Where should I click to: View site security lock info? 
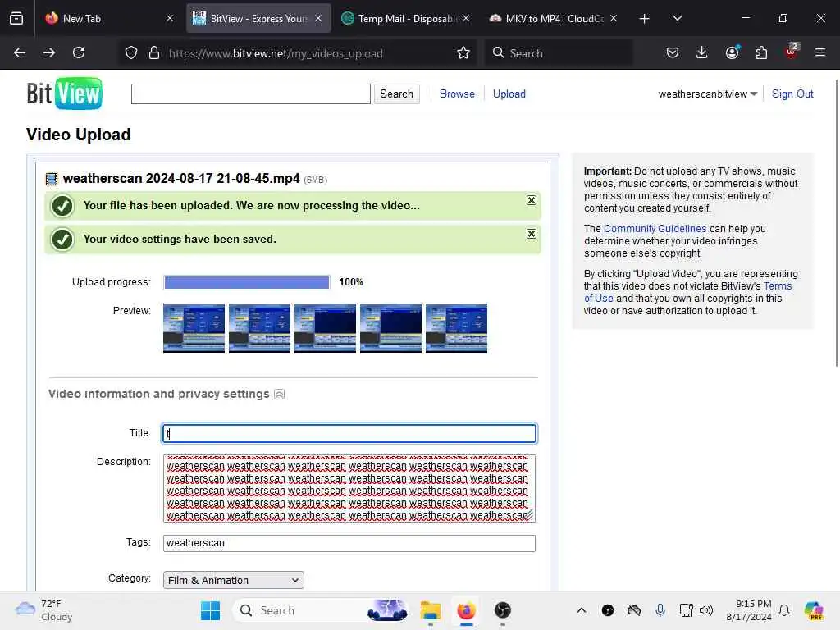click(154, 53)
